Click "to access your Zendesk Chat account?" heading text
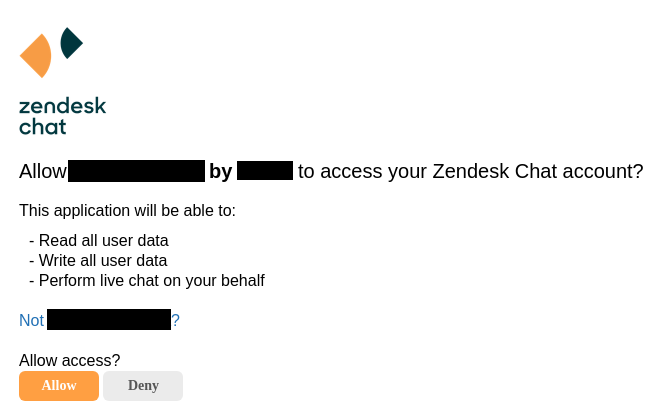Viewport: 660px width, 407px height. (x=471, y=171)
